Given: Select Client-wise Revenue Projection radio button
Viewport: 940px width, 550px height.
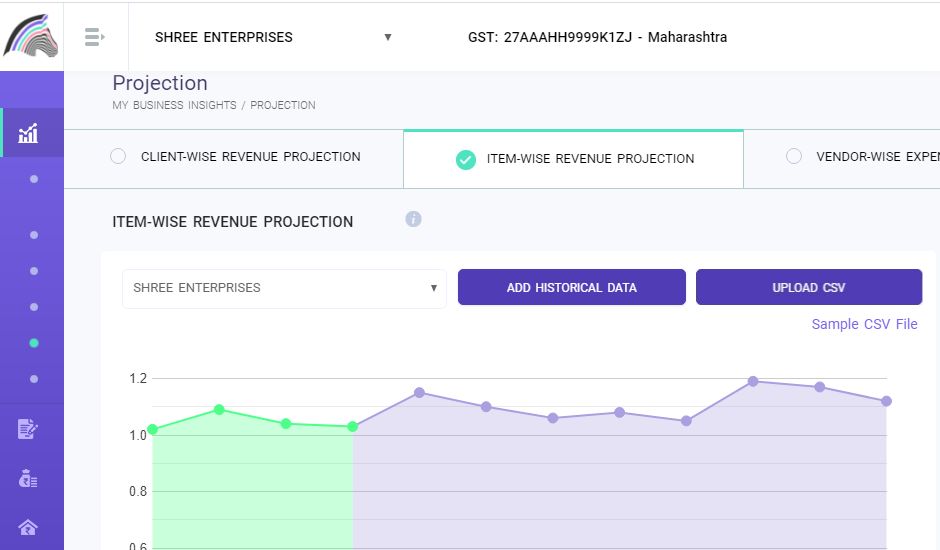Looking at the screenshot, I should 118,156.
